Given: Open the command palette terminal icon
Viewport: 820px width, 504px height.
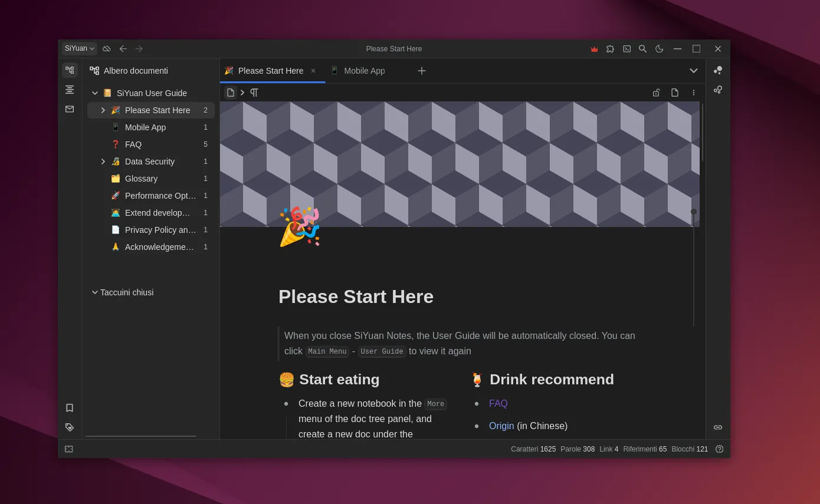Looking at the screenshot, I should (x=627, y=49).
